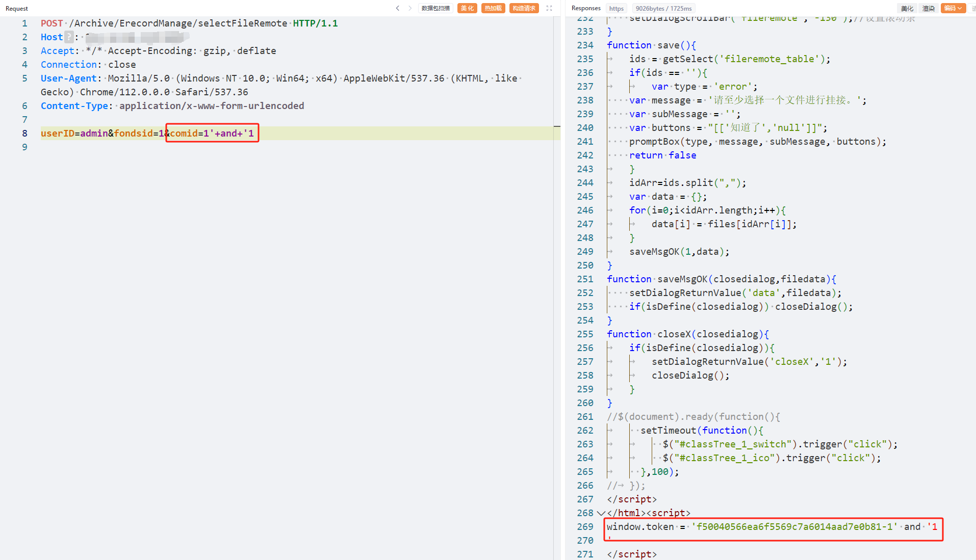The image size is (976, 560).
Task: Click the 'promptBox(type, message...' line 241
Action: [x=758, y=142]
